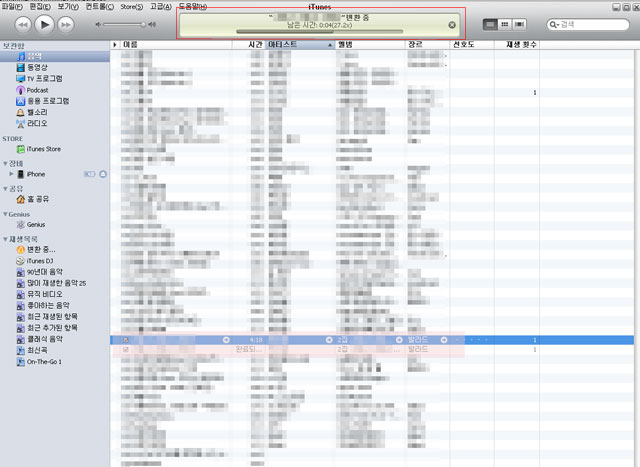Reverse sort on 아티스트 column

tap(300, 44)
